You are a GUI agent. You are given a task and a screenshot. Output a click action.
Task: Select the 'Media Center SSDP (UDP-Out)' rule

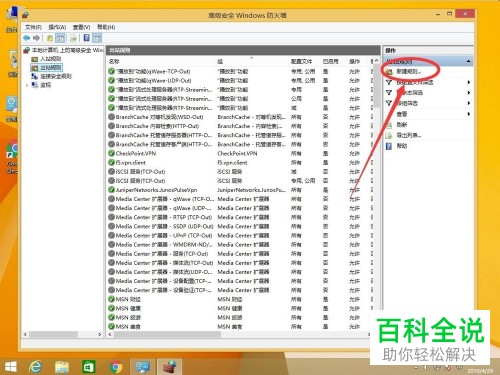coord(164,226)
